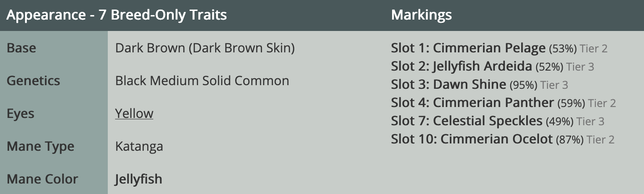
Task: Click the Slot 1 Cimmerian Pelage marking
Action: [x=468, y=48]
